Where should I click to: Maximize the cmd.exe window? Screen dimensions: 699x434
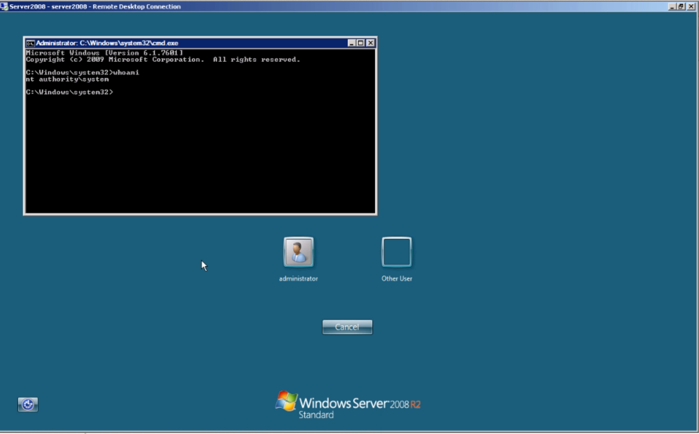coord(361,43)
